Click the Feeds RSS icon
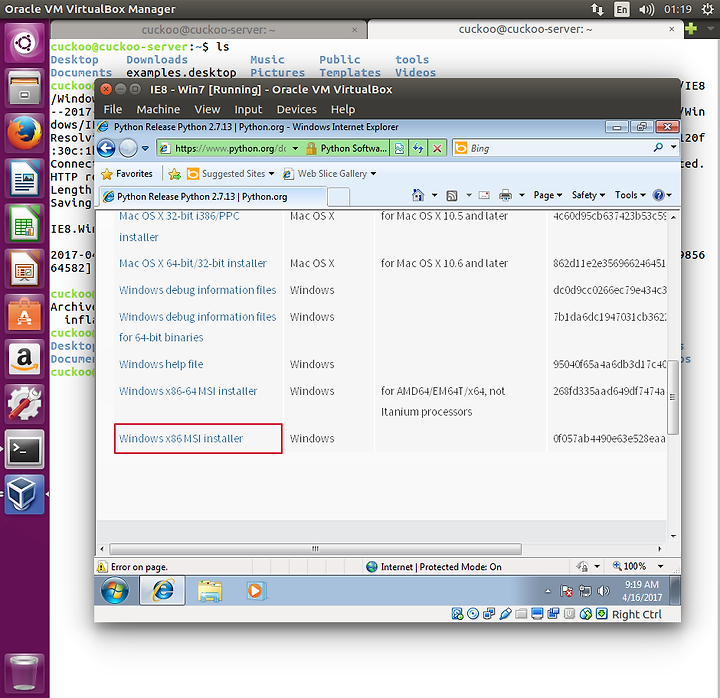720x698 pixels. [452, 196]
